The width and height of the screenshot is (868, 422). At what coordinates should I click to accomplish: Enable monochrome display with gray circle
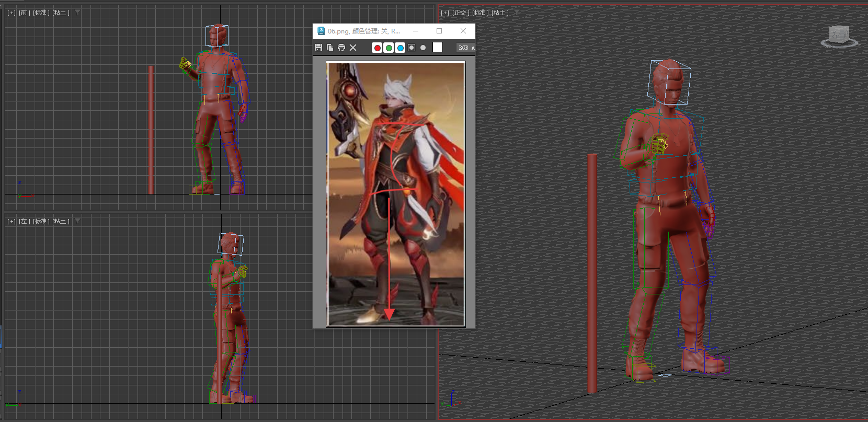tap(423, 48)
